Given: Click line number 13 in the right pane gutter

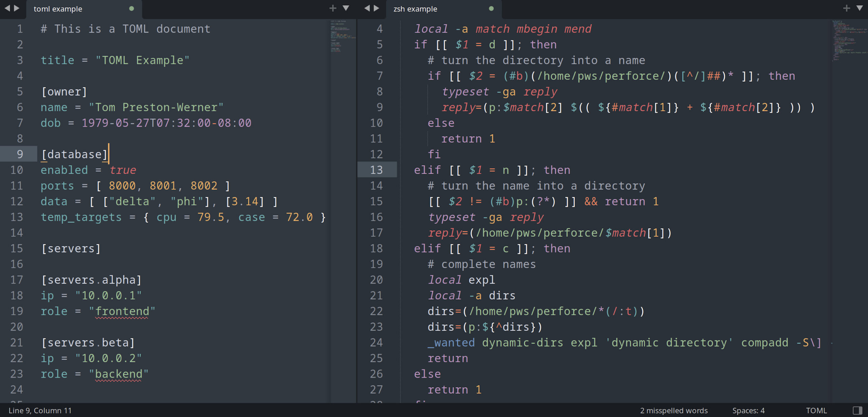Looking at the screenshot, I should (x=377, y=170).
